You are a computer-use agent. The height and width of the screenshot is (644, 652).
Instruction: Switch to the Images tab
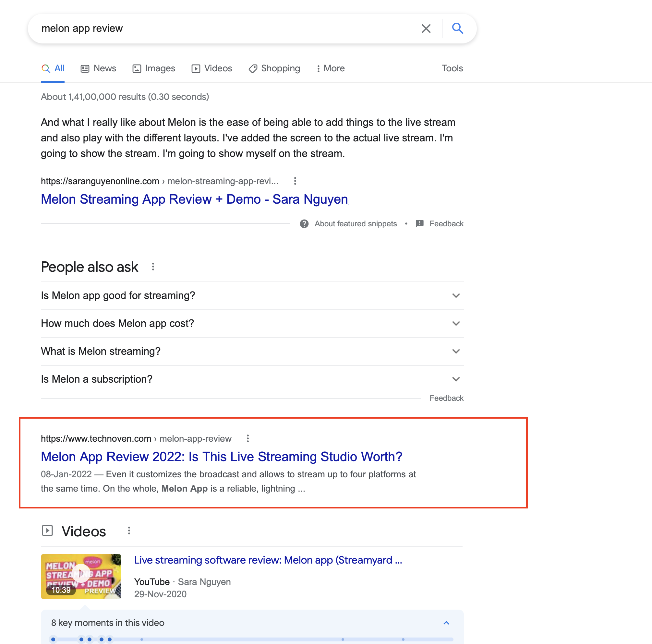153,68
